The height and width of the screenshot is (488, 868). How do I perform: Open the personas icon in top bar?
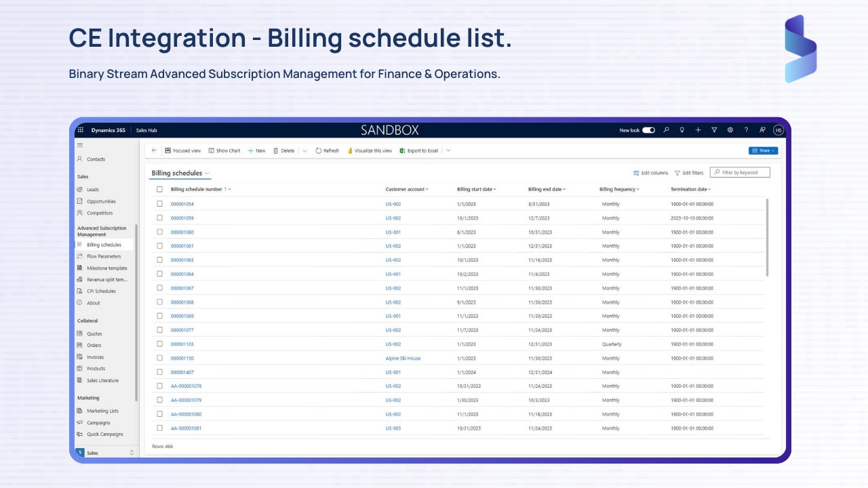762,130
